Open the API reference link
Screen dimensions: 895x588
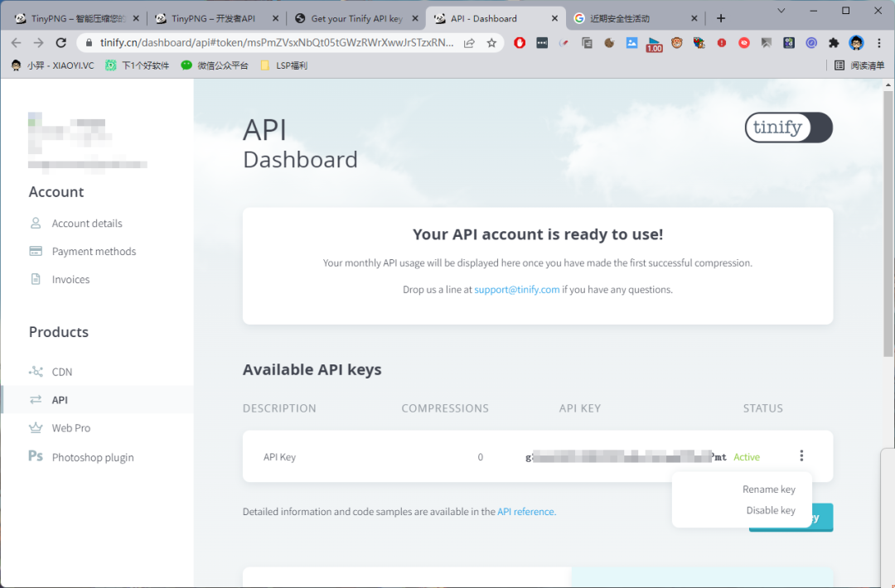coord(526,512)
